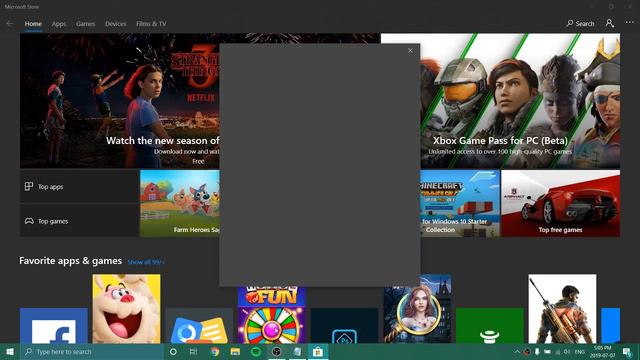Open the blue and yellow documents app tile

pos(199,326)
